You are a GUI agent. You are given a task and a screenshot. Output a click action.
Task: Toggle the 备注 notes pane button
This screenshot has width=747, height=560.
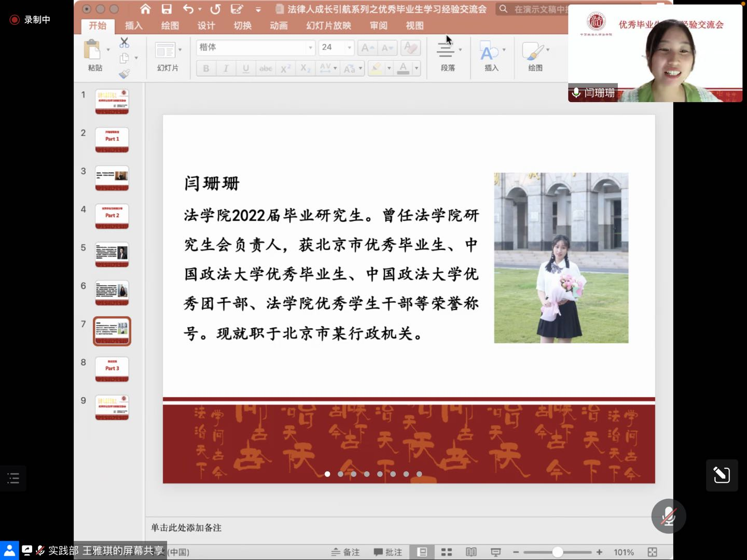346,552
